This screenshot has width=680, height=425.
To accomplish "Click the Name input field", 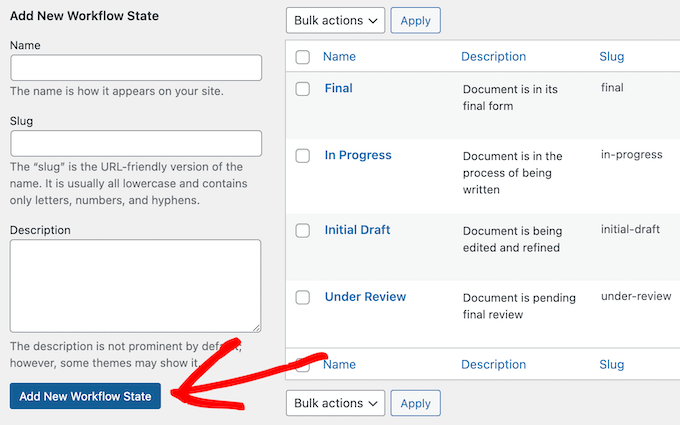I will 136,68.
